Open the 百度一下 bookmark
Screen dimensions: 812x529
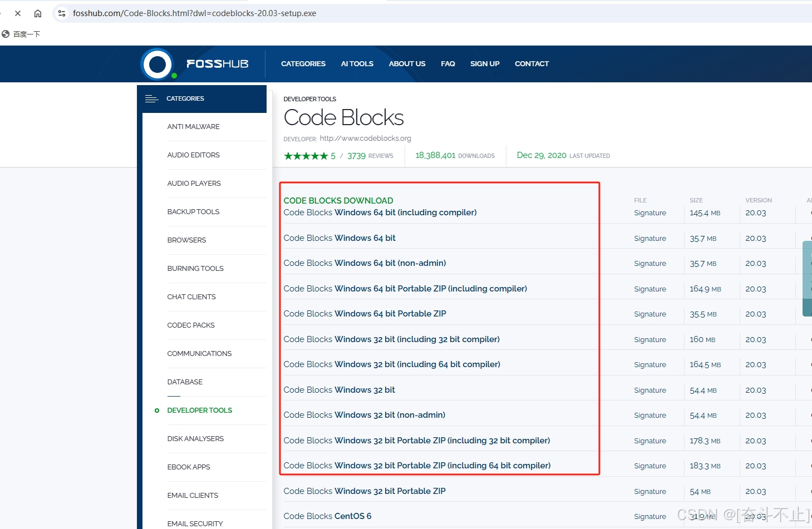(x=21, y=34)
